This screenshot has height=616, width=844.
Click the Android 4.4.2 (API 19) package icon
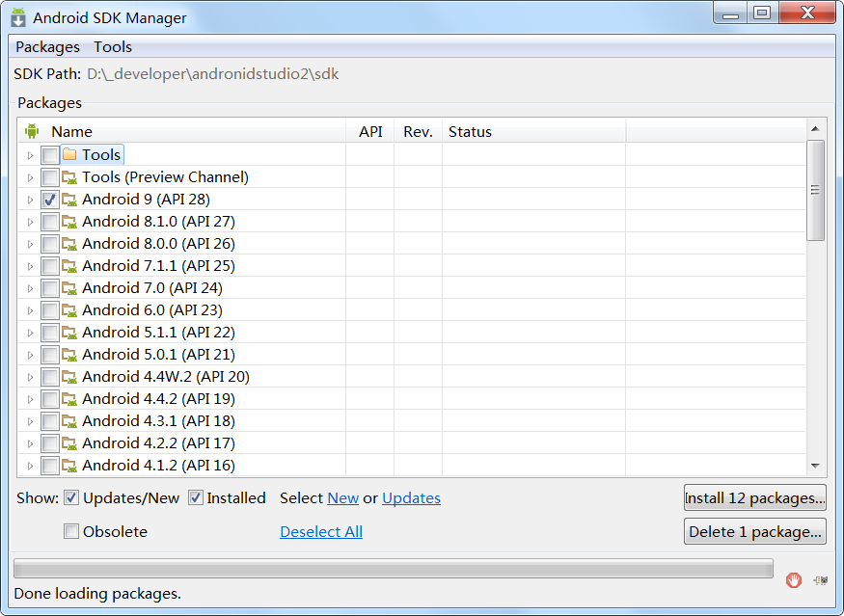tap(68, 399)
